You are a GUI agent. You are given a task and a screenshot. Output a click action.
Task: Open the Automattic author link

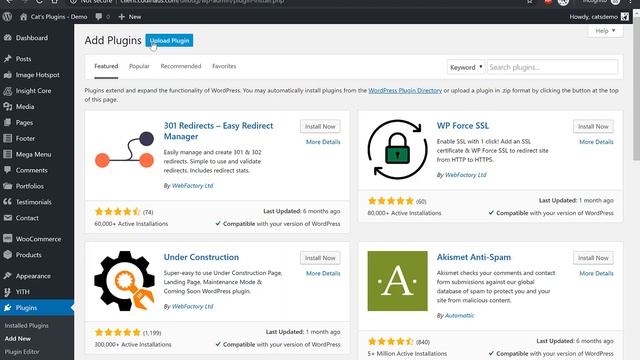click(460, 316)
